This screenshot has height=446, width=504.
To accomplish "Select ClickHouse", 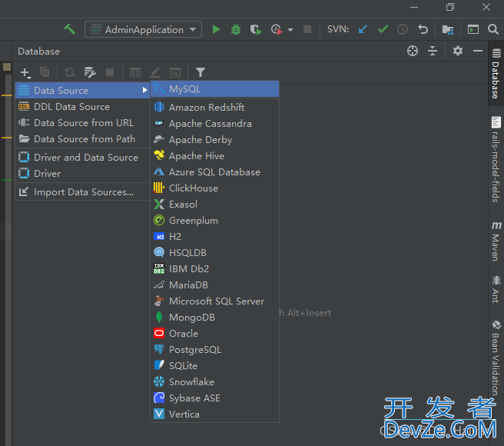I will [x=214, y=188].
